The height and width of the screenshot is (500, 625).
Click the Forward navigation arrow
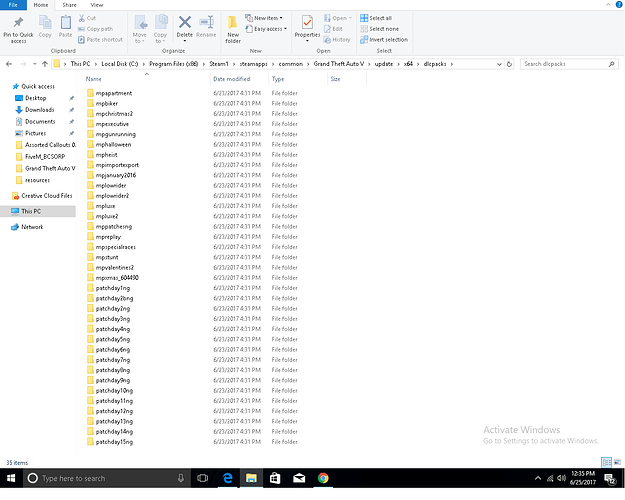click(x=23, y=64)
